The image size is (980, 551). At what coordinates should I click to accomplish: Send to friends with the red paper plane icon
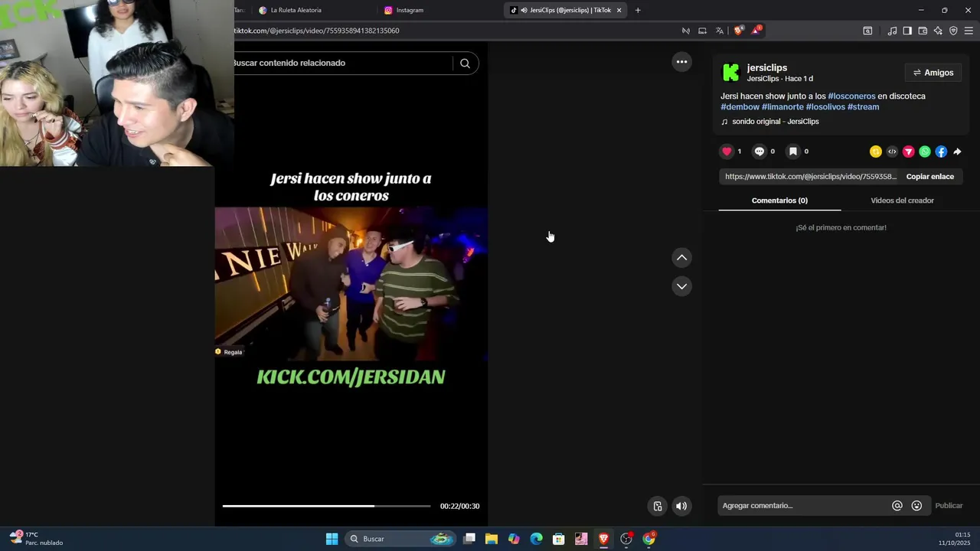coord(909,152)
